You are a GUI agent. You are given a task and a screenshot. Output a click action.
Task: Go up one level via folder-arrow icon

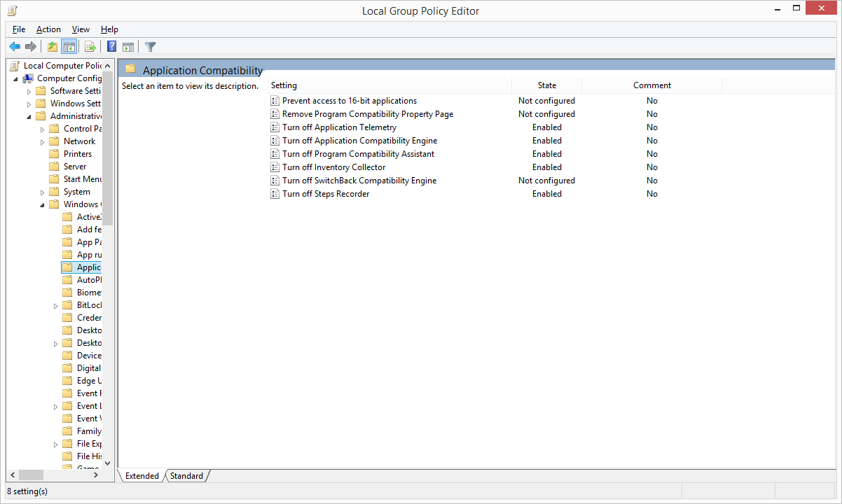[53, 47]
